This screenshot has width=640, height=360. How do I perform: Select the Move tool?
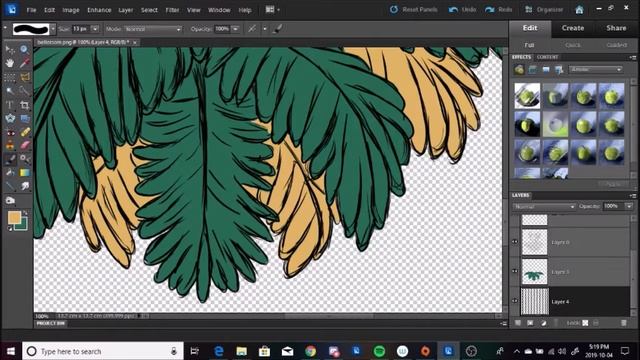[x=10, y=49]
